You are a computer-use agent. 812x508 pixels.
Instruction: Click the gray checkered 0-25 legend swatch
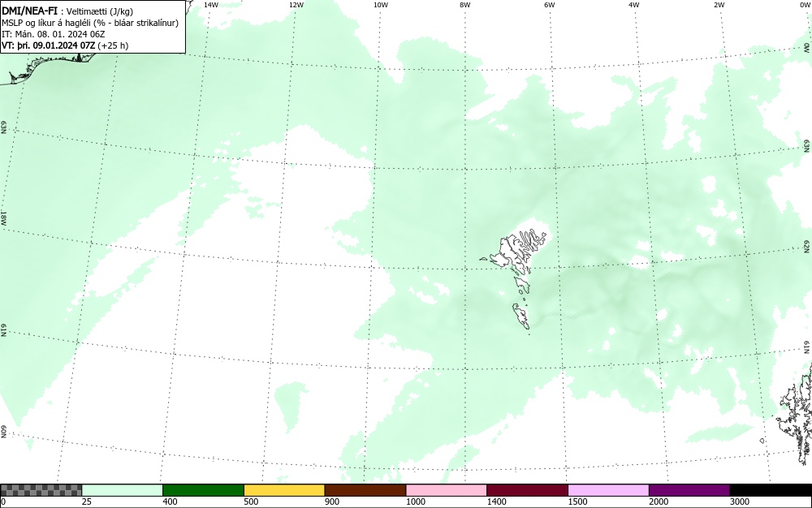tap(41, 490)
